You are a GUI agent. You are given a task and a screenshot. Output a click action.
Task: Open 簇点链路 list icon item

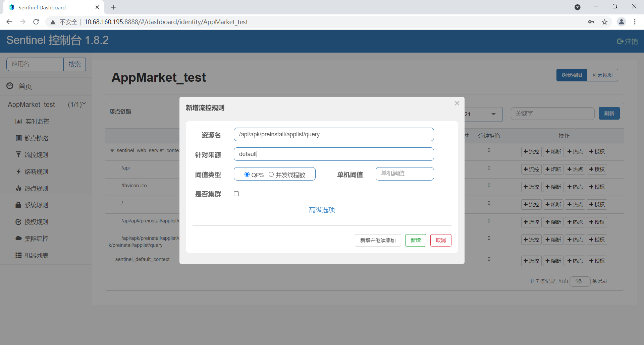coord(32,138)
